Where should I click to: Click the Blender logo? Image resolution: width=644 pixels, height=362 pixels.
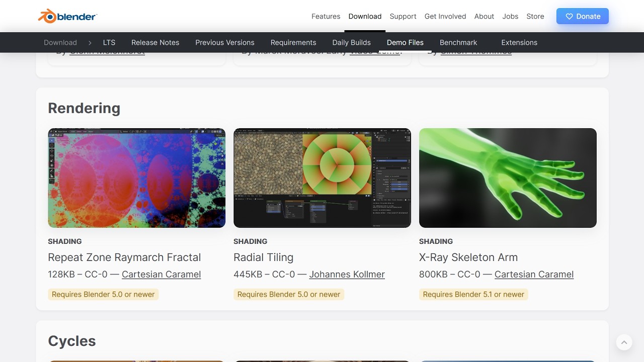(x=67, y=16)
